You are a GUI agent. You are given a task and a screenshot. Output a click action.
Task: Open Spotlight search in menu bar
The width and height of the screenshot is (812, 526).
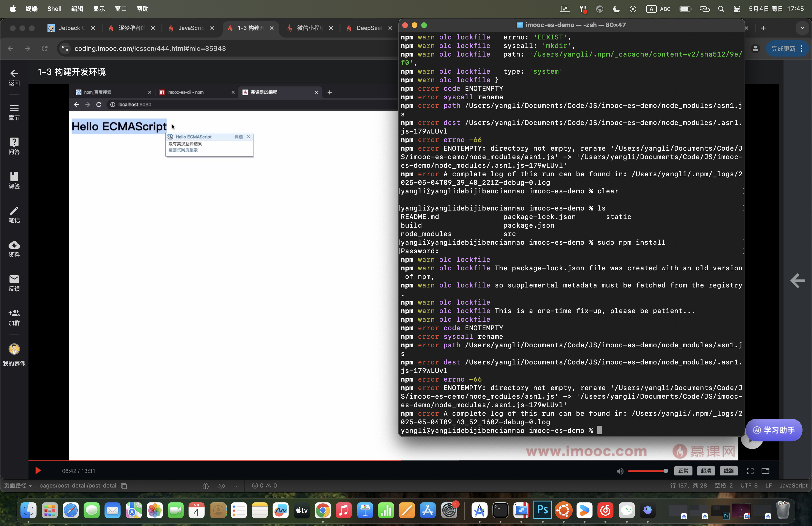click(721, 9)
